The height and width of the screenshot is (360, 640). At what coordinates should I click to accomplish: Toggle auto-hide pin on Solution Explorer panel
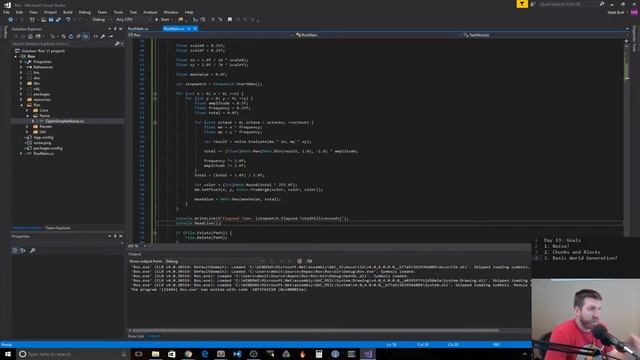click(x=115, y=29)
